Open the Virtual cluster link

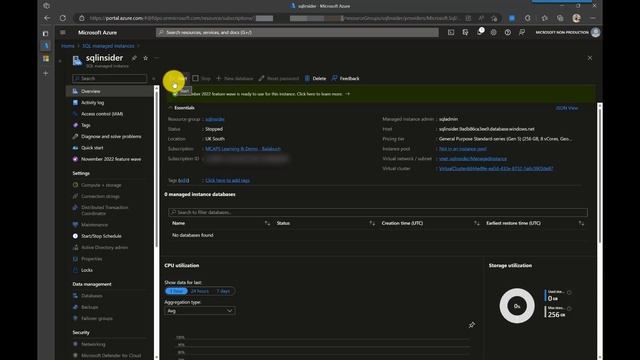tap(496, 169)
